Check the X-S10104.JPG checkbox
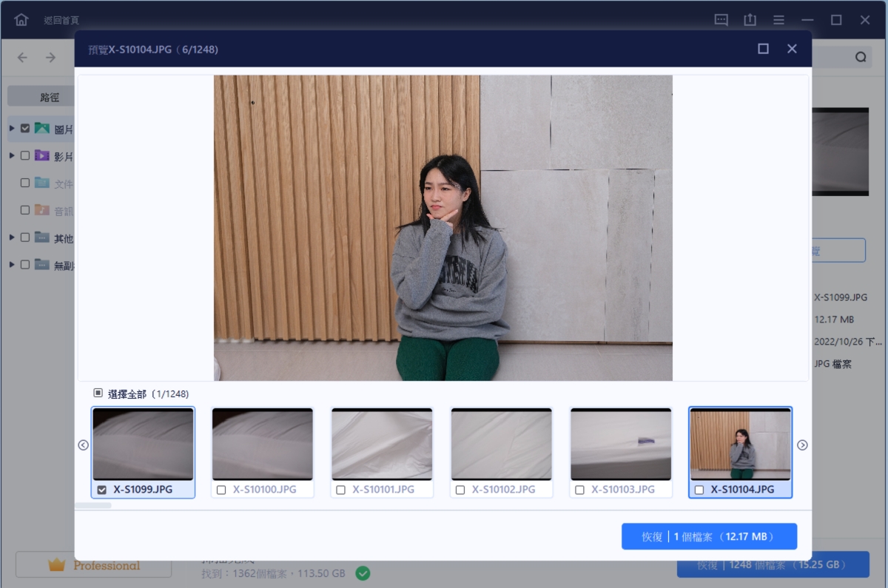888x588 pixels. pos(699,490)
